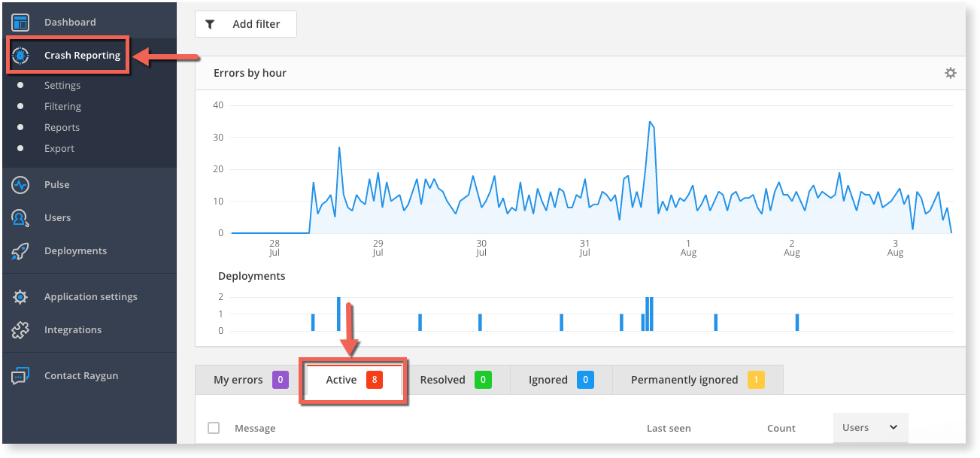This screenshot has width=980, height=458.
Task: Open the Errors by hour settings cog
Action: pos(951,73)
